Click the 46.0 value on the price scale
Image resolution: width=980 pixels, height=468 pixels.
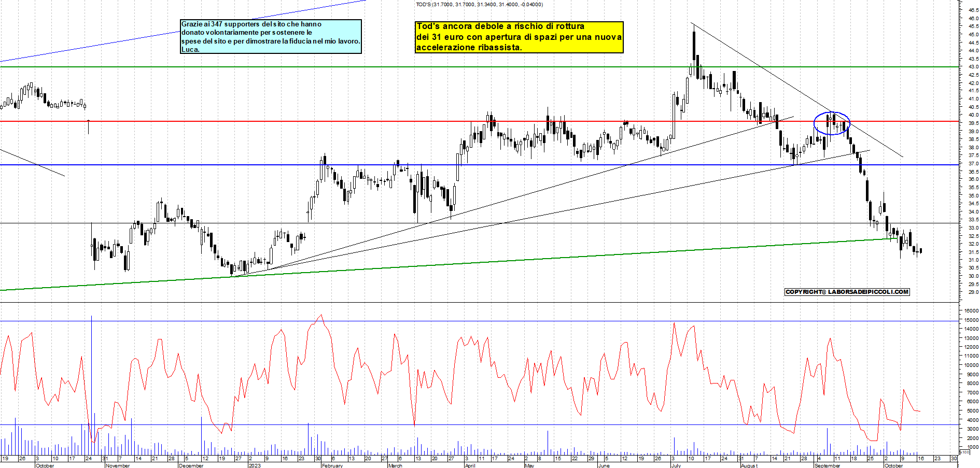[x=973, y=18]
